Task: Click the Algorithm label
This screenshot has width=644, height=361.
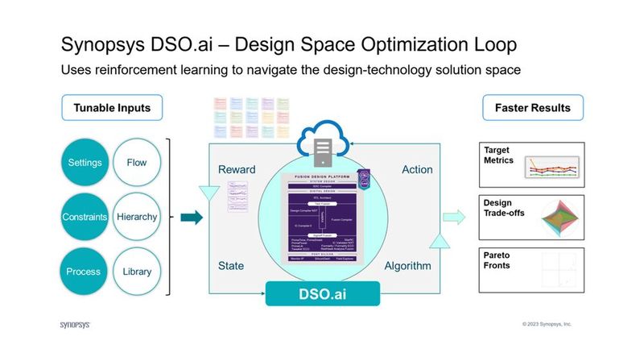Action: click(x=408, y=266)
